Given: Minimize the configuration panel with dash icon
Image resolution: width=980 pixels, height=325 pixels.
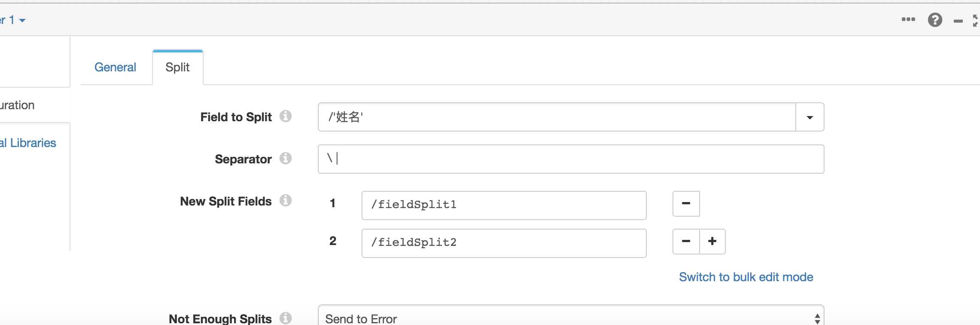Looking at the screenshot, I should pyautogui.click(x=958, y=21).
